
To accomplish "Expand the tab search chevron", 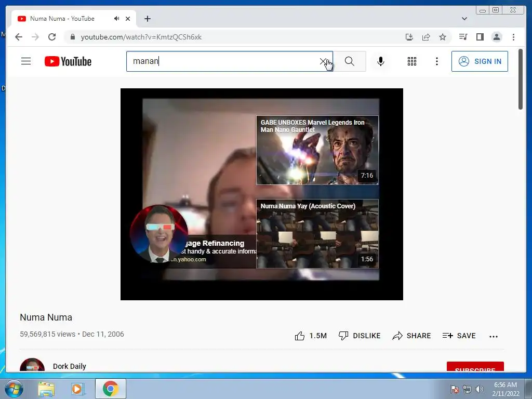I will [464, 19].
